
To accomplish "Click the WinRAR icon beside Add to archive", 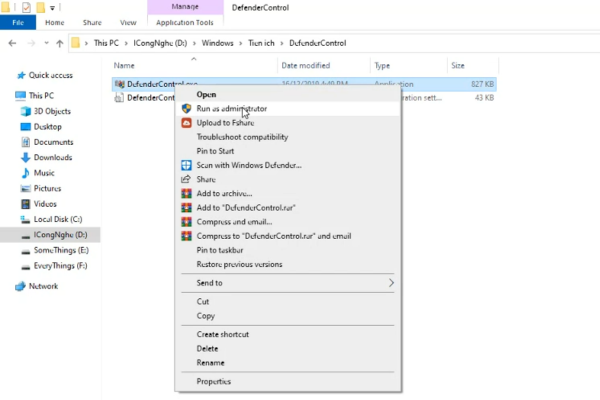I will [x=186, y=193].
